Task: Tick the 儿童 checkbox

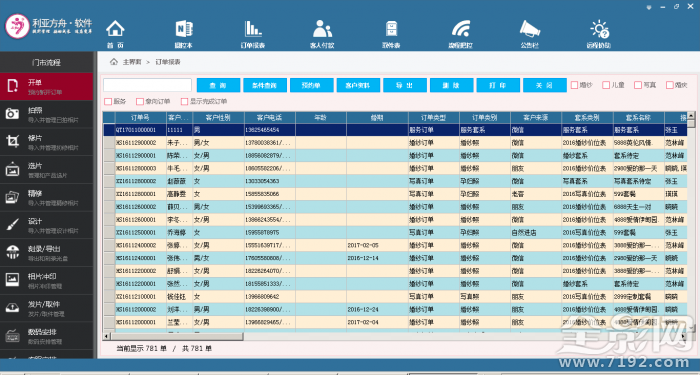Action: [x=606, y=85]
